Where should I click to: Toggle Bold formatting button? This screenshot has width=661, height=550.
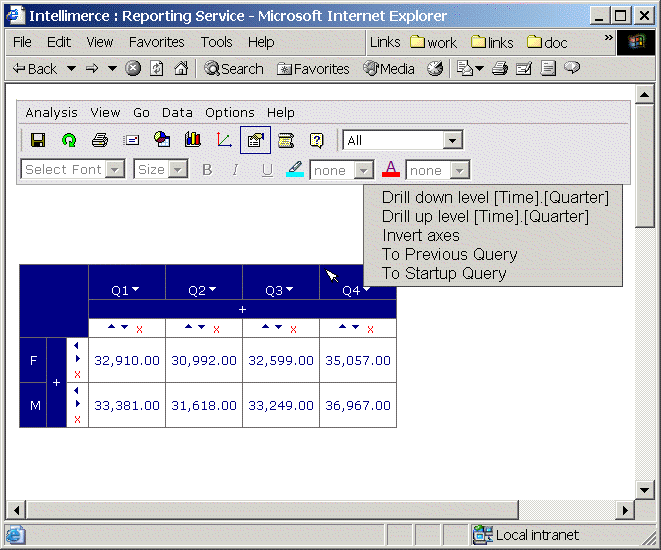coord(207,170)
